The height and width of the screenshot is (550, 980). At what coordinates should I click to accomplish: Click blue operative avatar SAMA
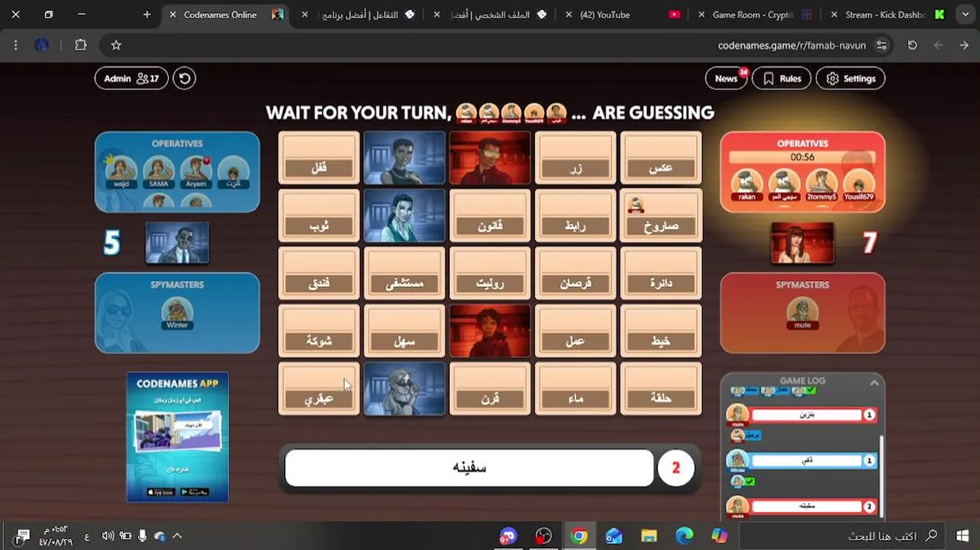click(159, 173)
